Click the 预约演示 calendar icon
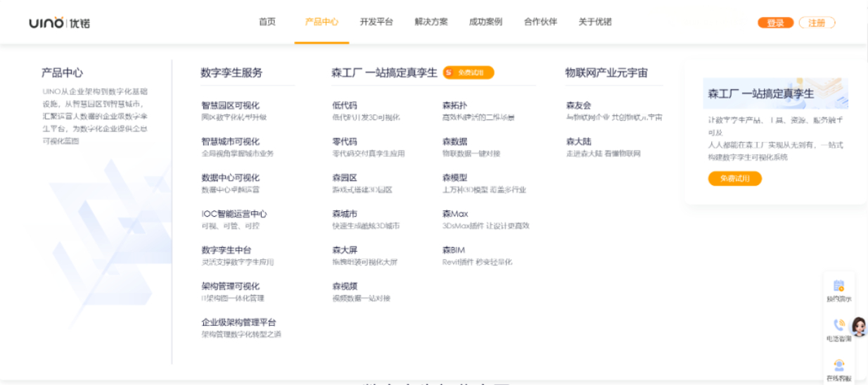Image resolution: width=868 pixels, height=385 pixels. 838,286
